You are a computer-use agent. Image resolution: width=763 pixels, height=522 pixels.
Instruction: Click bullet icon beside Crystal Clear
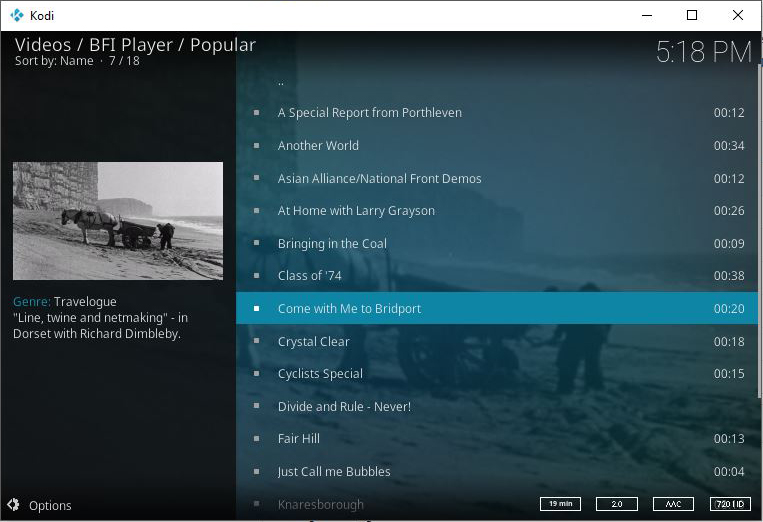coord(257,342)
